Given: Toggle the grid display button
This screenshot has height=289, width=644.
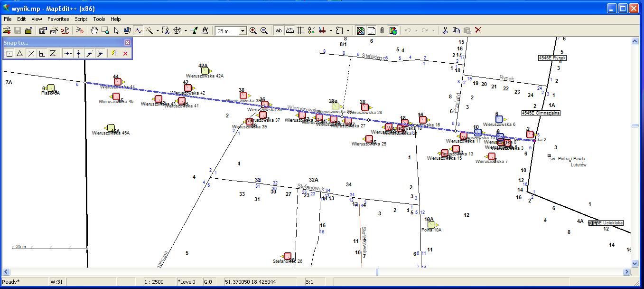Looking at the screenshot, I should (300, 30).
